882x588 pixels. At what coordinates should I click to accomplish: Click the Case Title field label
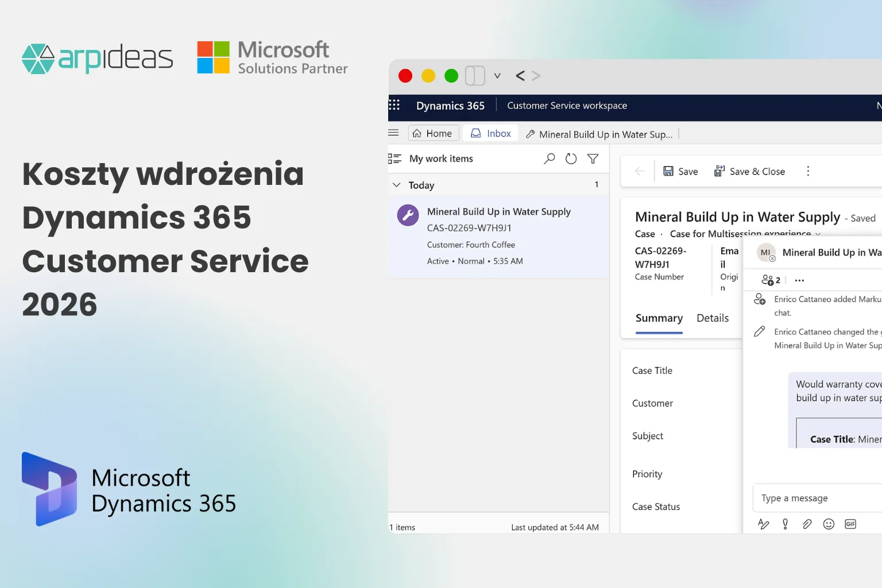[652, 370]
